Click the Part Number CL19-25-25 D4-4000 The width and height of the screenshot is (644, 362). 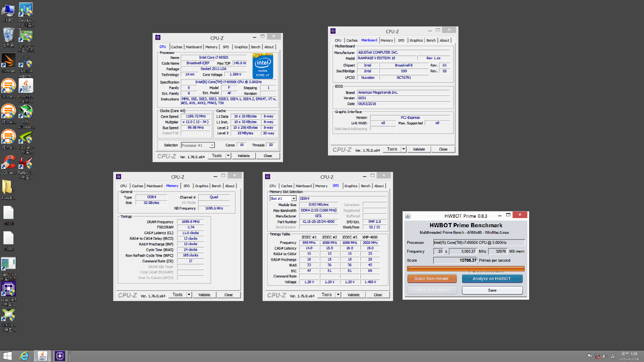coord(319,222)
